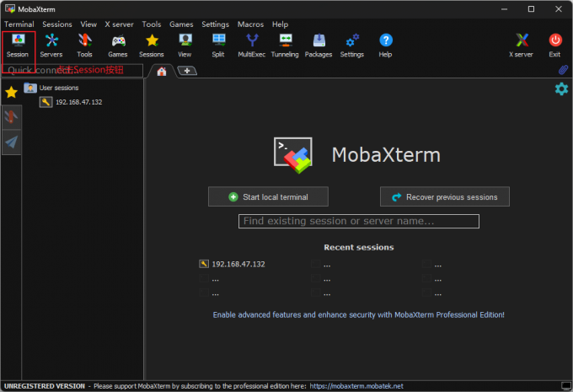Image resolution: width=573 pixels, height=392 pixels.
Task: Focus the Quick connect field
Action: coord(72,70)
